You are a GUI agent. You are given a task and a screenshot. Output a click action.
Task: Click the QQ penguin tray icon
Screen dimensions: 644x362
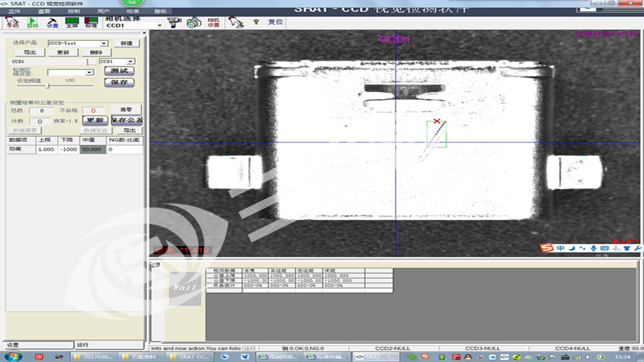(x=468, y=356)
